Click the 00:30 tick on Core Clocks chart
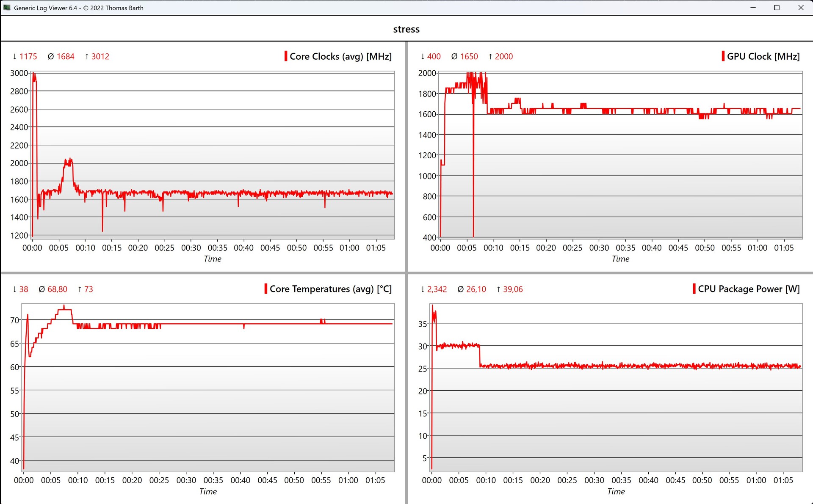The image size is (813, 504). [x=191, y=248]
